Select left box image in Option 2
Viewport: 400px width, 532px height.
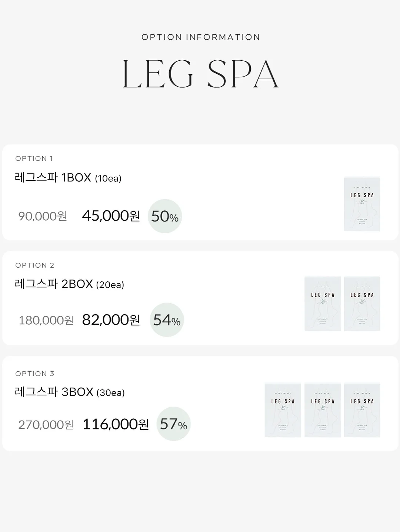pos(322,304)
